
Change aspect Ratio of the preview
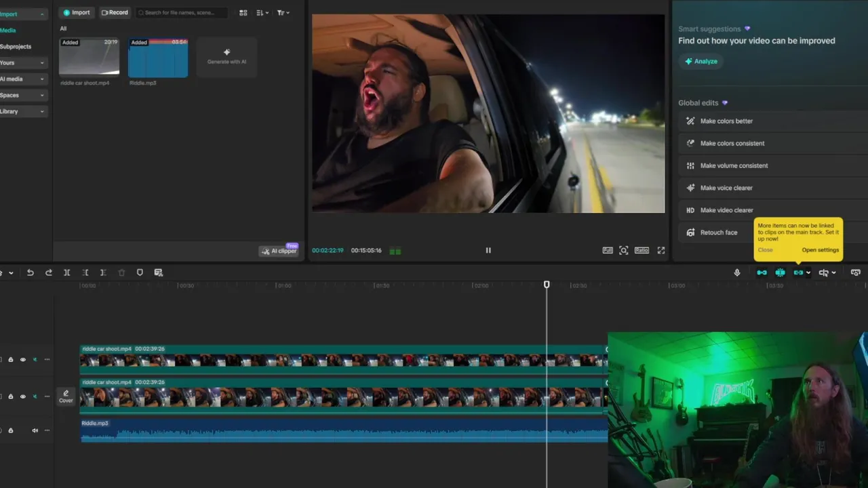[x=642, y=250]
